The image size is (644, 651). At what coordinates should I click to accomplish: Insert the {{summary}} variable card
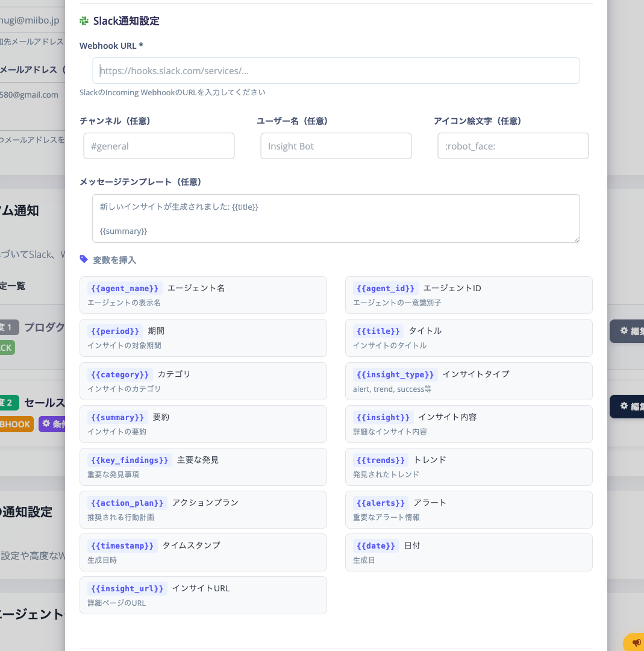pos(203,424)
